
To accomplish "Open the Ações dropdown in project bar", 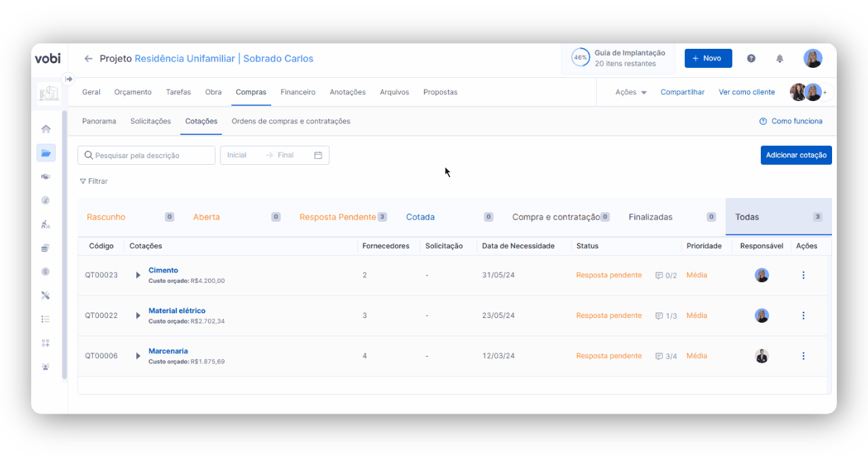I will coord(631,92).
